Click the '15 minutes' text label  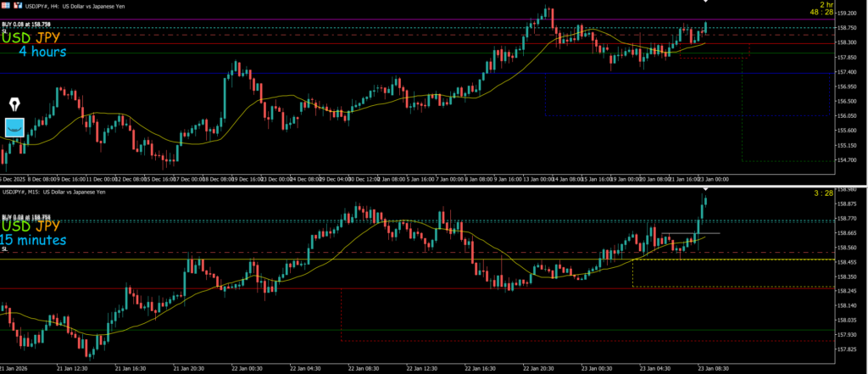point(47,241)
